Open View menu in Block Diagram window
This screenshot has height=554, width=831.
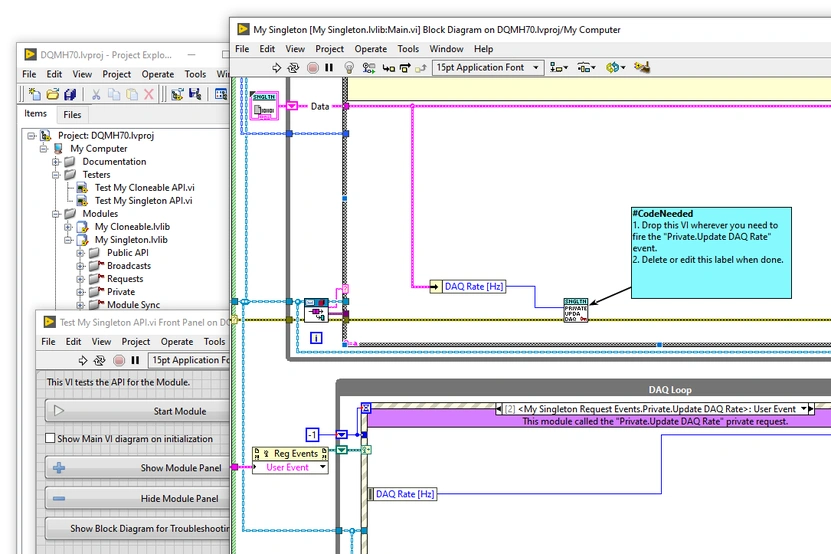[x=295, y=49]
